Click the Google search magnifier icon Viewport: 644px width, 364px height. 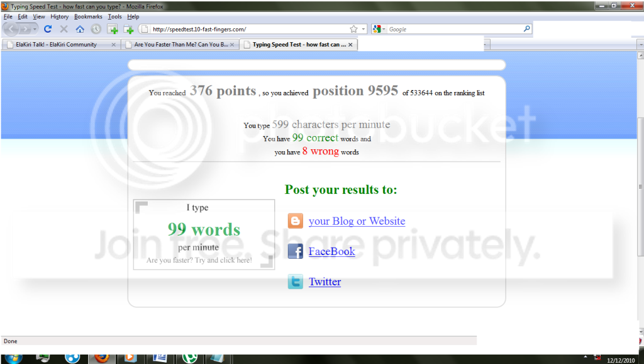pyautogui.click(x=526, y=29)
